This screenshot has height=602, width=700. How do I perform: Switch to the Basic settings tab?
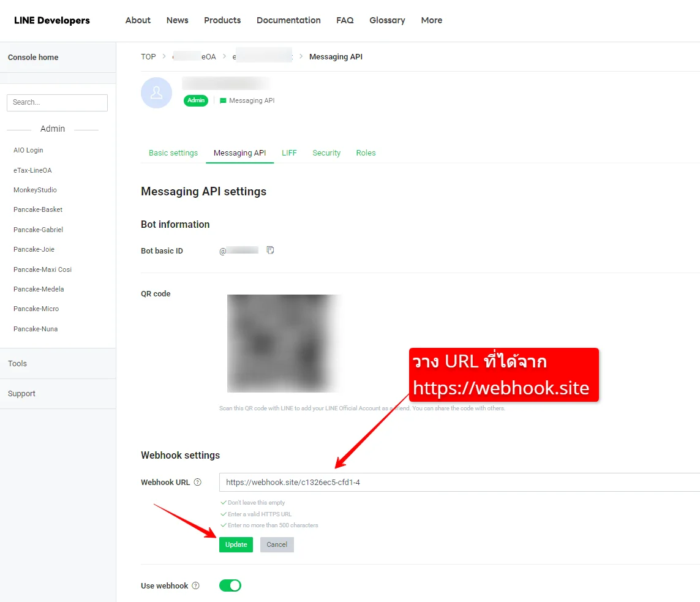(x=173, y=152)
